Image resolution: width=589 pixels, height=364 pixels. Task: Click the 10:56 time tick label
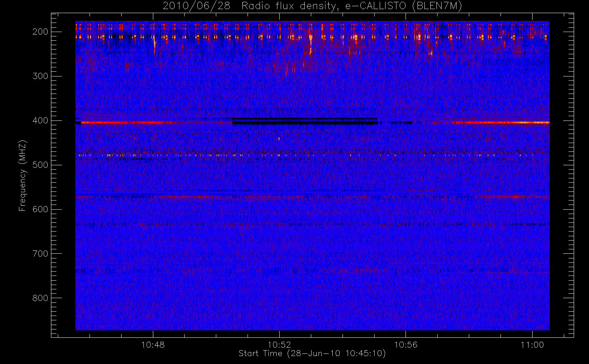click(x=406, y=345)
